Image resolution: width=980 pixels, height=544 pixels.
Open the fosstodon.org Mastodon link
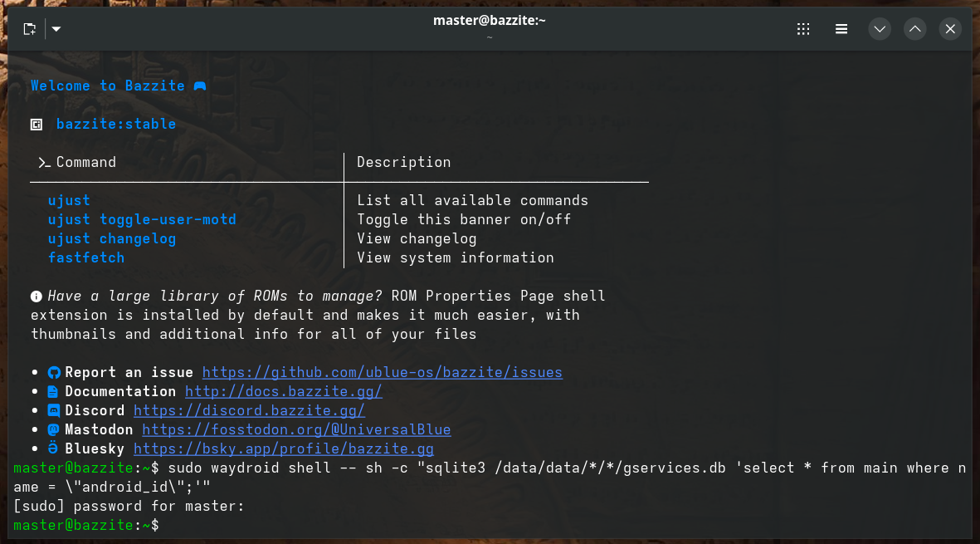(x=296, y=429)
